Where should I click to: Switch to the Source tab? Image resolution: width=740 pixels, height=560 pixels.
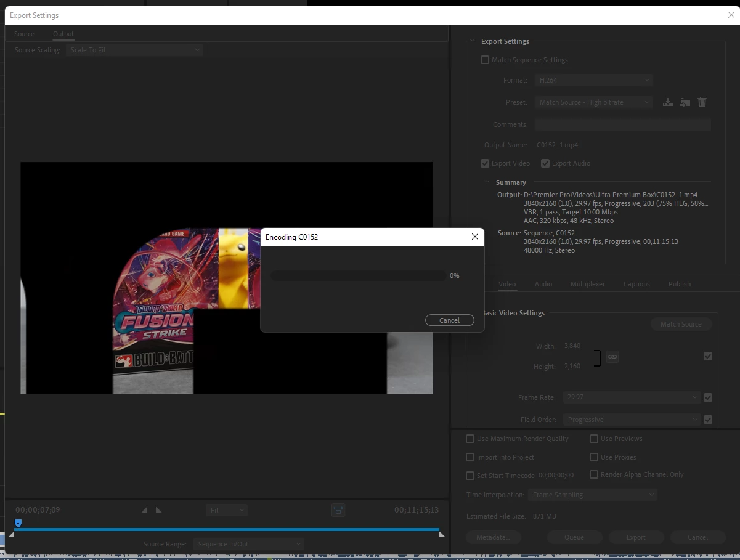pyautogui.click(x=24, y=34)
